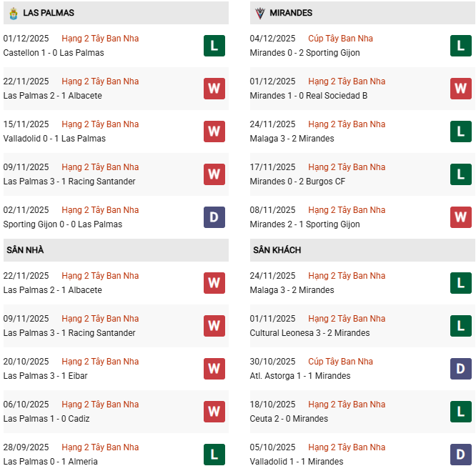
Task: Select the SÂN KHÁCH section header
Action: click(277, 250)
